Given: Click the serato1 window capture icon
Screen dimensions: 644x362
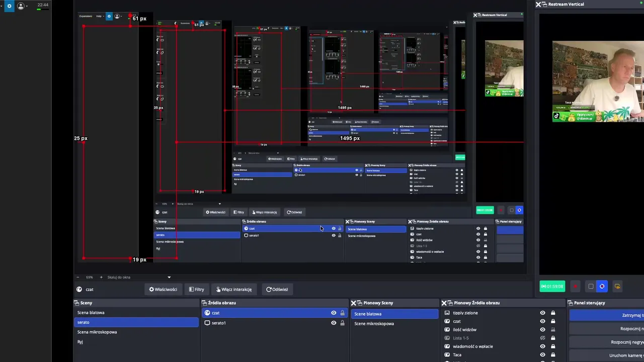Looking at the screenshot, I should pyautogui.click(x=207, y=323).
